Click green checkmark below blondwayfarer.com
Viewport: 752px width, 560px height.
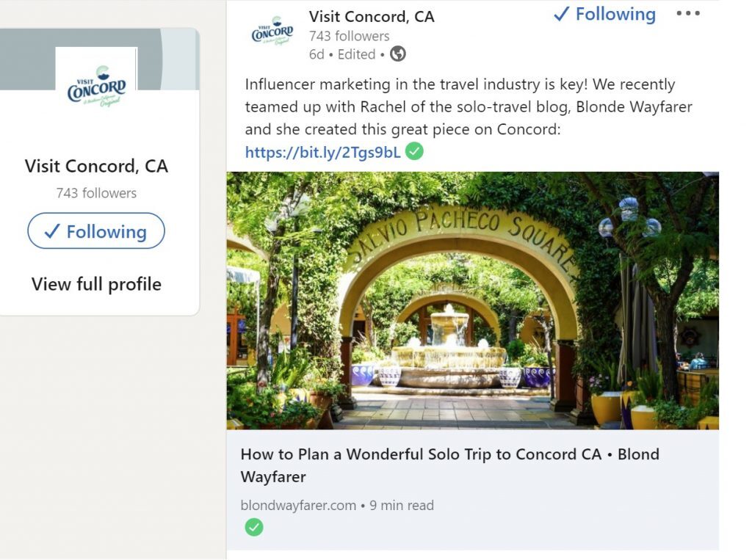(254, 527)
